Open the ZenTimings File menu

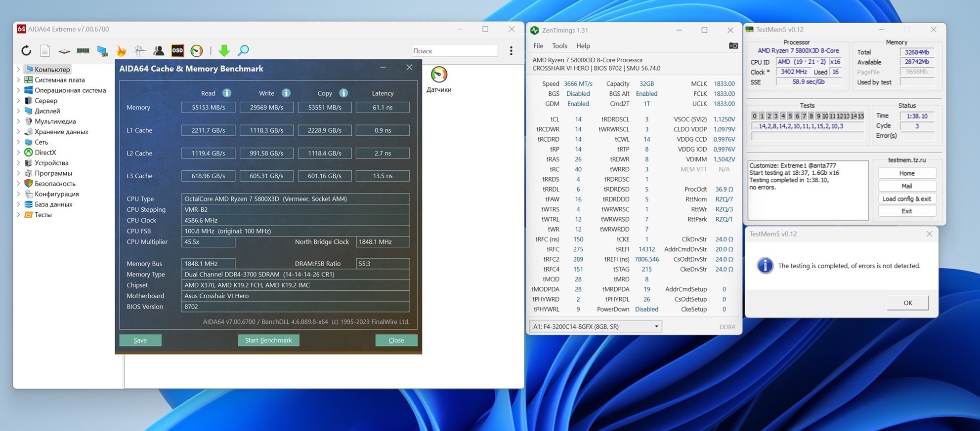[538, 46]
